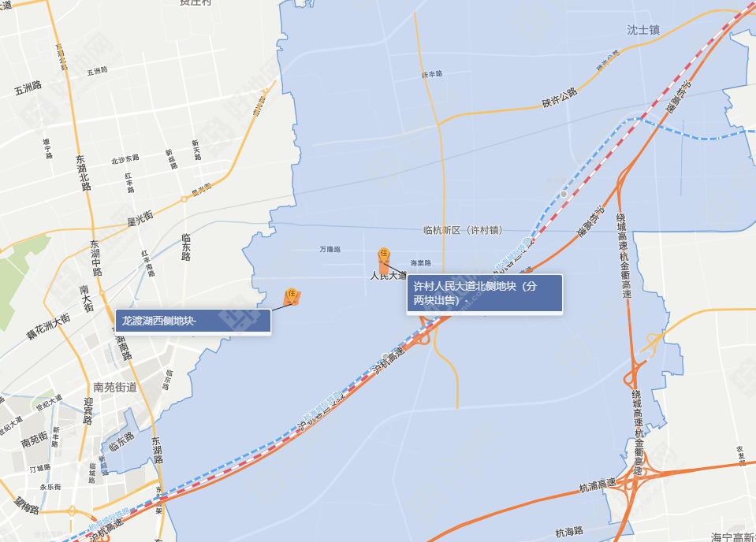Screen dimensions: 756x542
Task: Click the orange land parcel beside 人民大道
Action: [384, 266]
